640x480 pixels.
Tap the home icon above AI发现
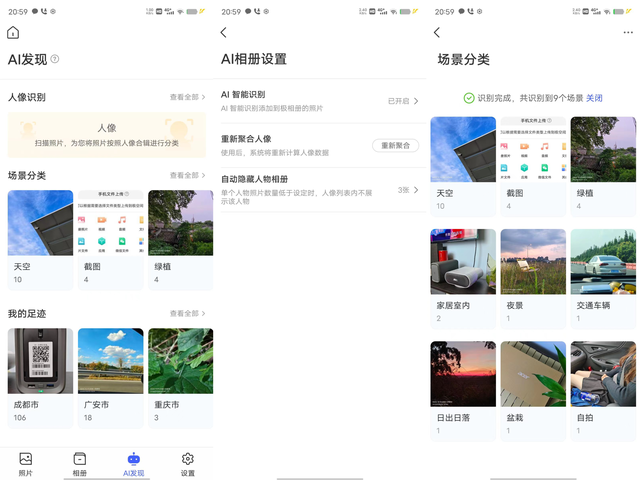pos(13,32)
